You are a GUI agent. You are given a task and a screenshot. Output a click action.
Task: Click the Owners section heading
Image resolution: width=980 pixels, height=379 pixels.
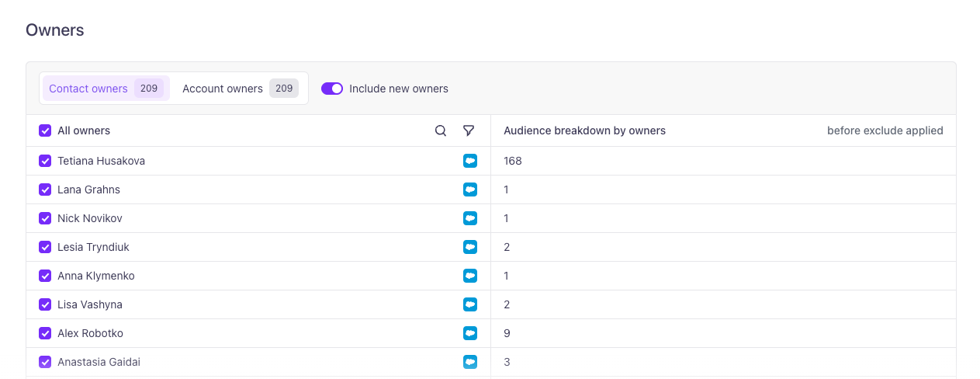(x=55, y=30)
